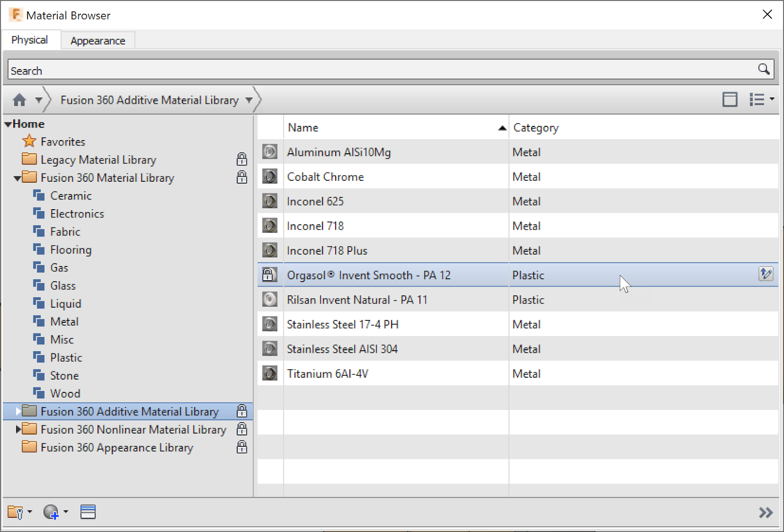Click Titanium 6Al-4V material thumbnail
Viewport: 784px width, 532px height.
269,373
